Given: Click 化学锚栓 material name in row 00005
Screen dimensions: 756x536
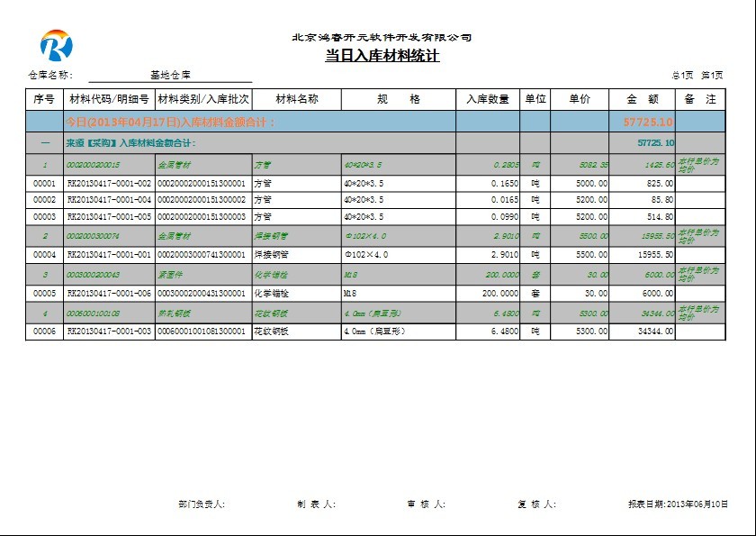Looking at the screenshot, I should [271, 294].
